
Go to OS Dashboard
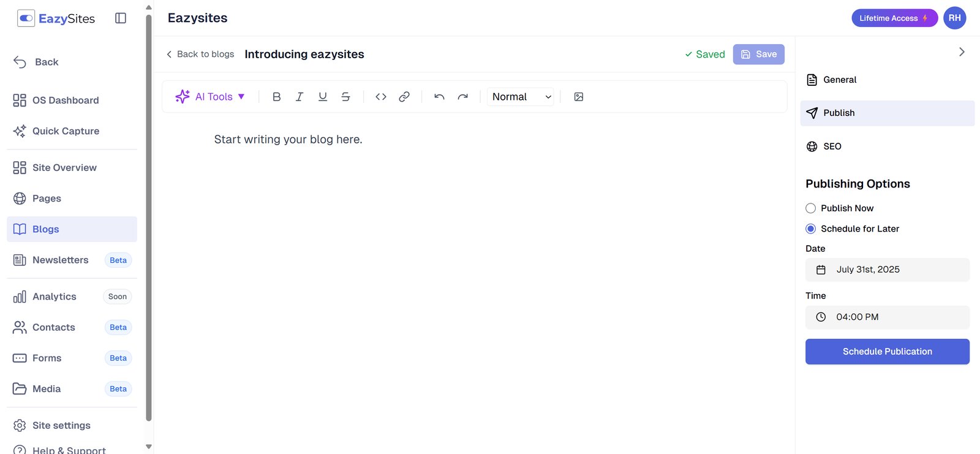tap(72, 100)
